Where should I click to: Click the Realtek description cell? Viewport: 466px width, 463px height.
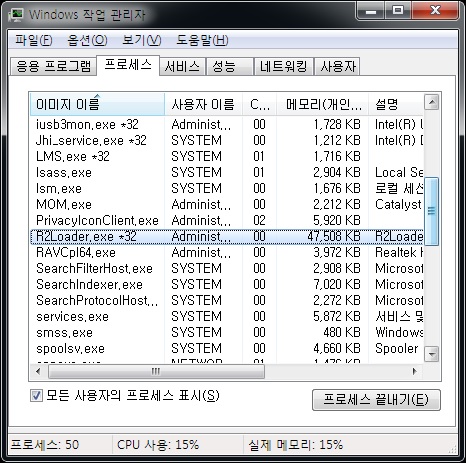(x=399, y=253)
